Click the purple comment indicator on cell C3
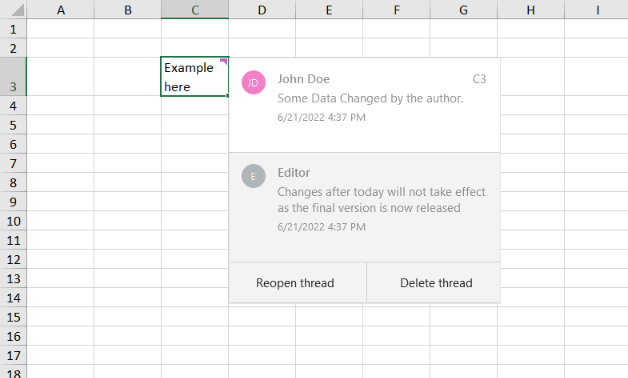This screenshot has width=628, height=378. (x=224, y=61)
